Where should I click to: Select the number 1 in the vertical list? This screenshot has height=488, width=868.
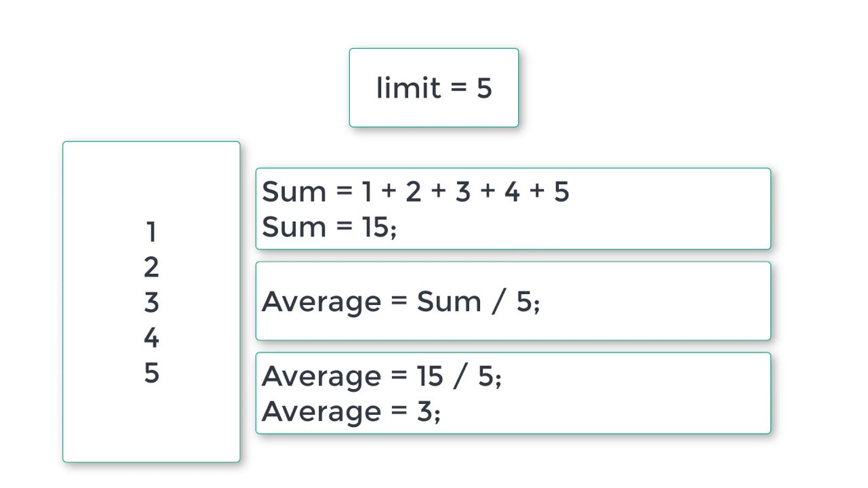tap(151, 232)
